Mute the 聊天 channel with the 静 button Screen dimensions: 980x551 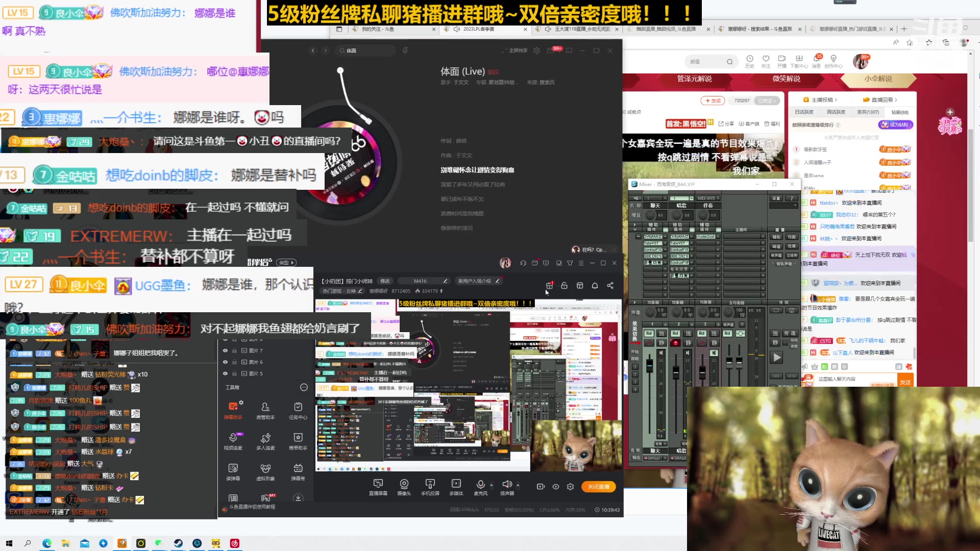661,342
